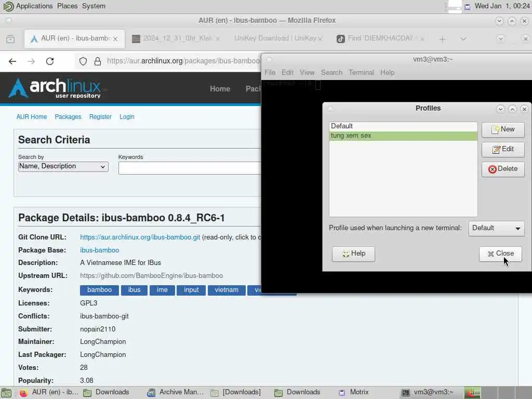Open Motrix taskbar item
The height and width of the screenshot is (399, 532).
353,393
